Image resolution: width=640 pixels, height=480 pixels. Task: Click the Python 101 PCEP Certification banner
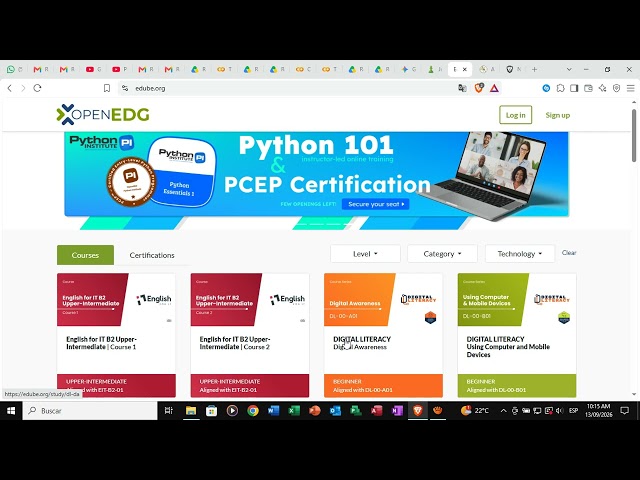pos(316,174)
